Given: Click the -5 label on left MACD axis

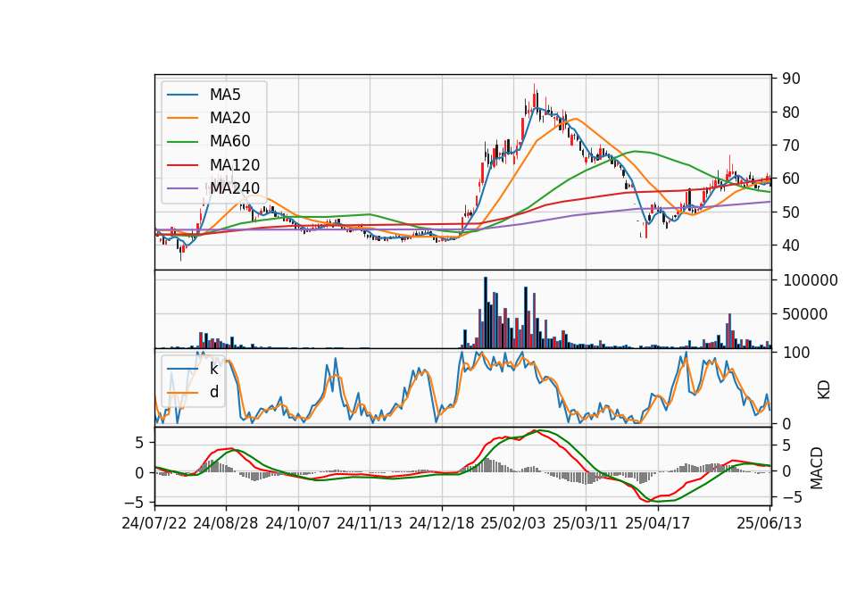Looking at the screenshot, I should point(135,502).
